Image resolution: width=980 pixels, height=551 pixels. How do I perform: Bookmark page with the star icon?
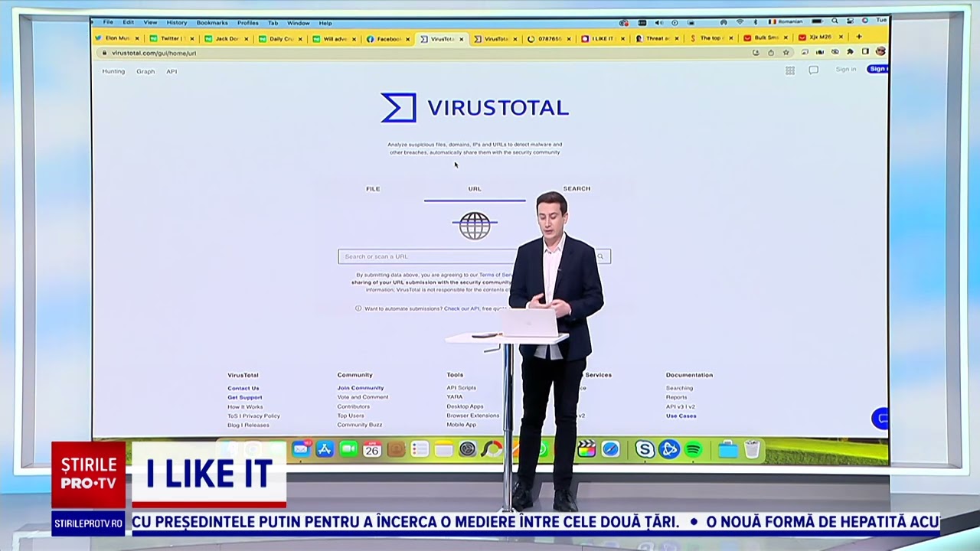pos(786,53)
